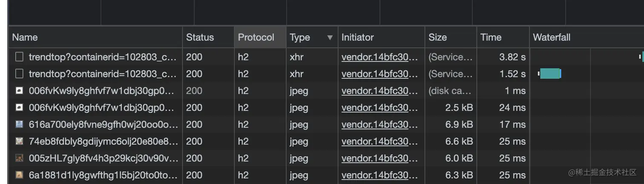Viewport: 644px width, 184px height.
Task: Click the thumbnail icon of the 2.5 kB 006fvKw9ly image
Action: tap(19, 108)
